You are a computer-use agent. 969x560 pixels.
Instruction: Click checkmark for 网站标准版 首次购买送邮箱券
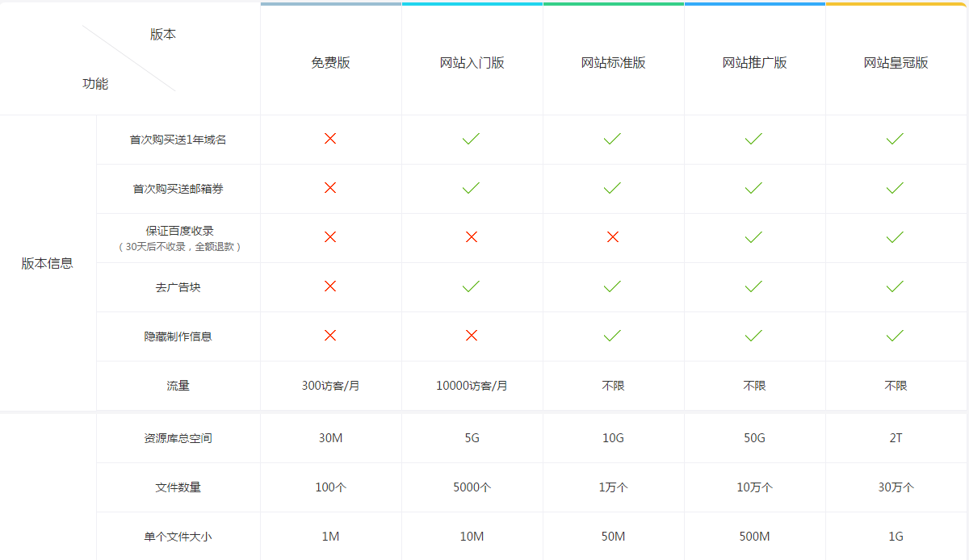pyautogui.click(x=613, y=188)
